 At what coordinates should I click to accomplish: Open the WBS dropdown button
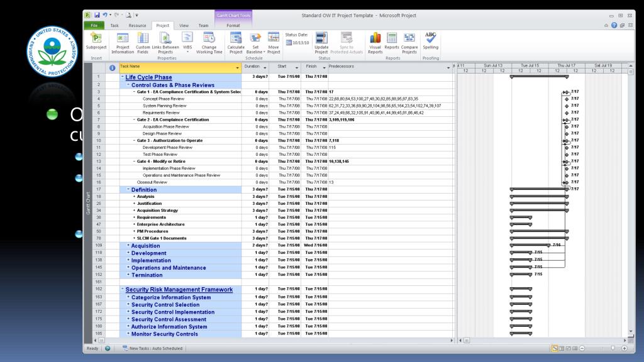187,43
